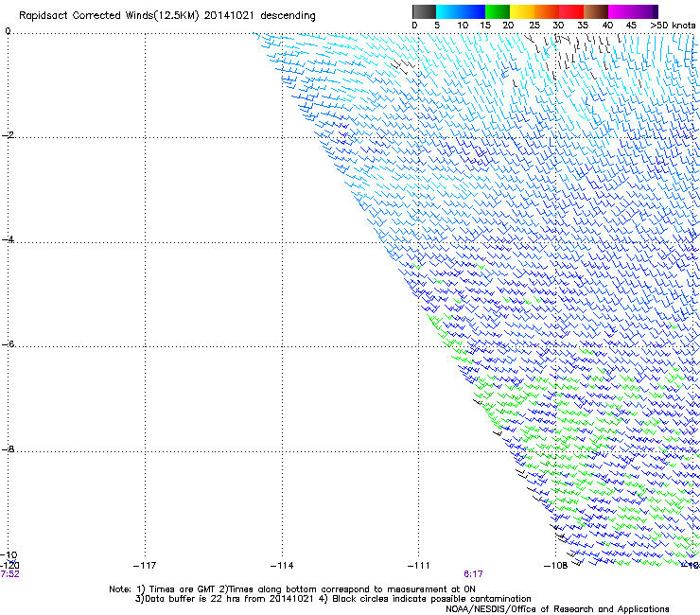The width and height of the screenshot is (700, 615).
Task: Click the 'Times are GMT' note line
Action: coord(292,589)
